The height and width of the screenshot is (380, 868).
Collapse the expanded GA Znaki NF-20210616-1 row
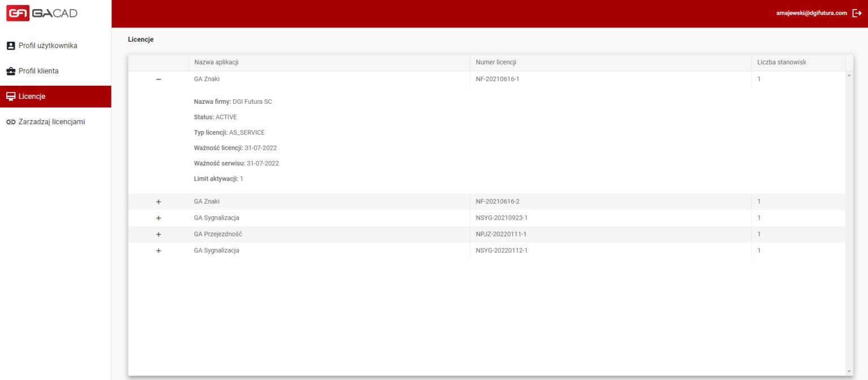[x=158, y=80]
